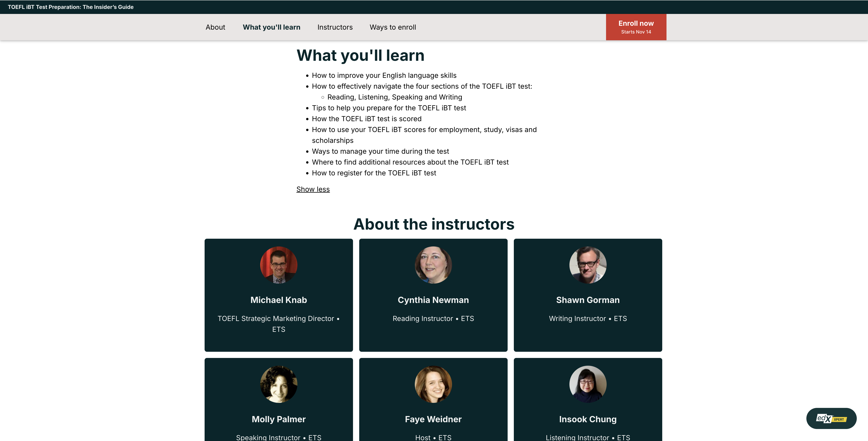Open Faye Weidner instructor name link

[x=433, y=419]
